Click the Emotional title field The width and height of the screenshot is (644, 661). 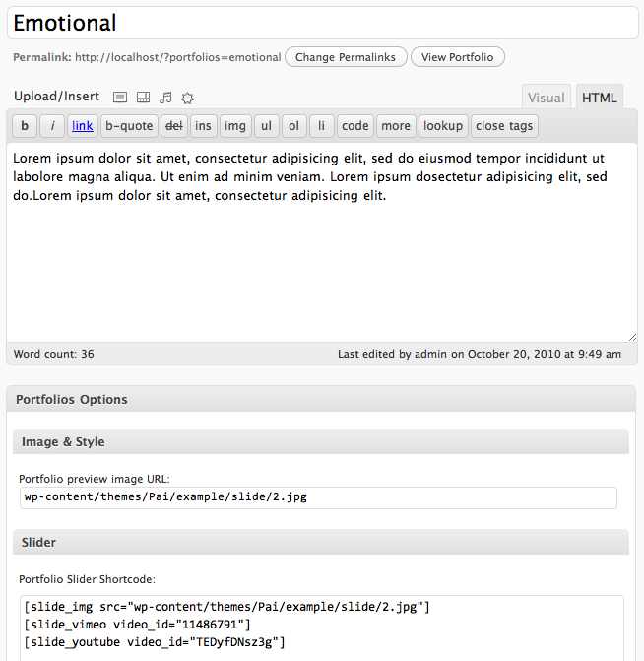point(321,23)
